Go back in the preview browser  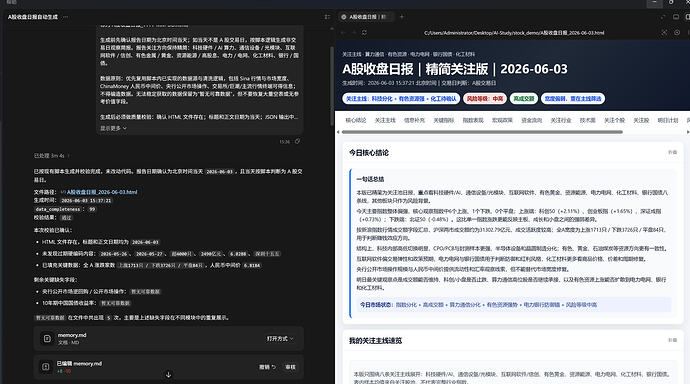tap(344, 33)
